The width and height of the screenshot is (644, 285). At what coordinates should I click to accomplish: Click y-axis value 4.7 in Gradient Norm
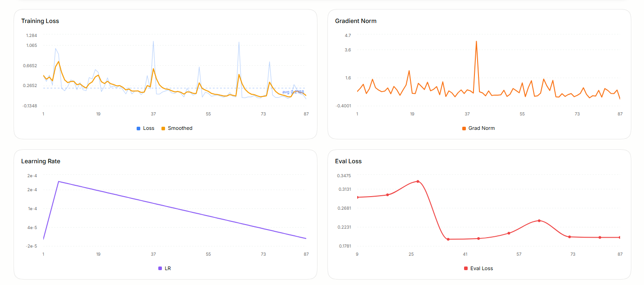[x=348, y=35]
